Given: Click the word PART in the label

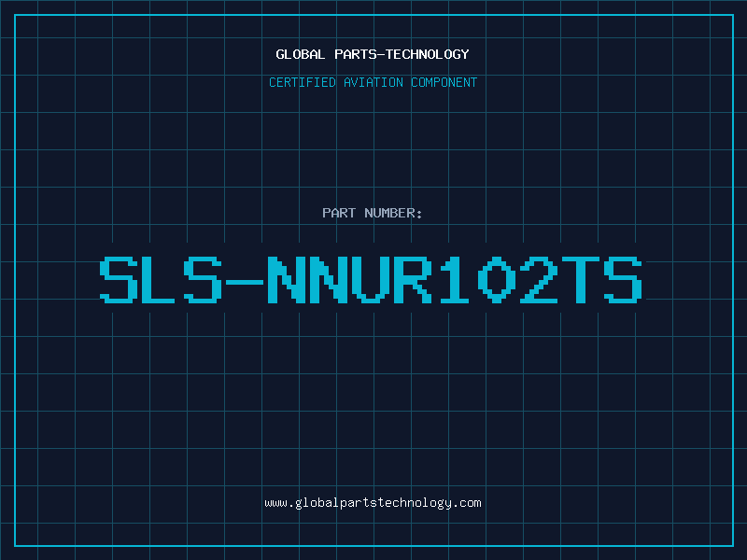Looking at the screenshot, I should coord(339,213).
